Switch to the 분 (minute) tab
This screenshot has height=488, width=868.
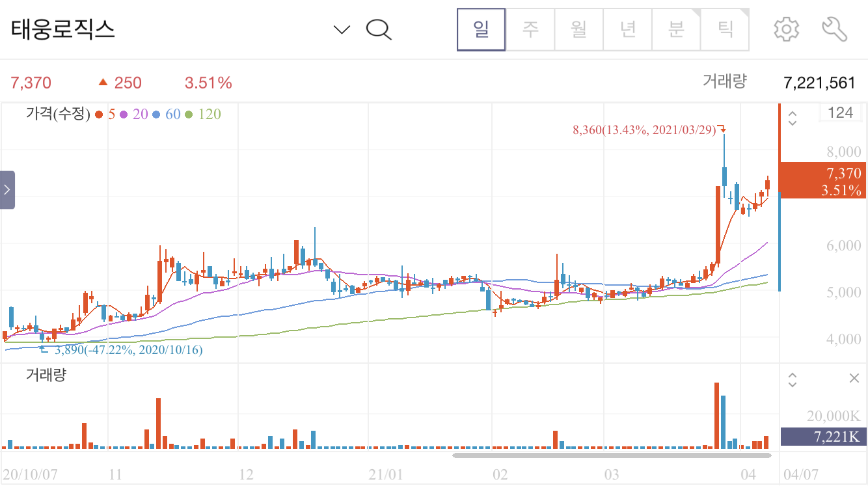pos(677,29)
